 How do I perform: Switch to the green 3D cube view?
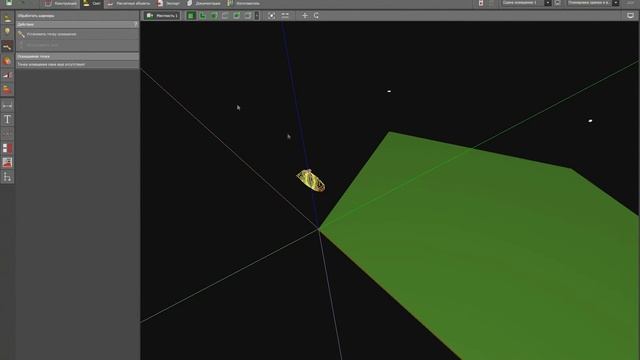coord(214,16)
